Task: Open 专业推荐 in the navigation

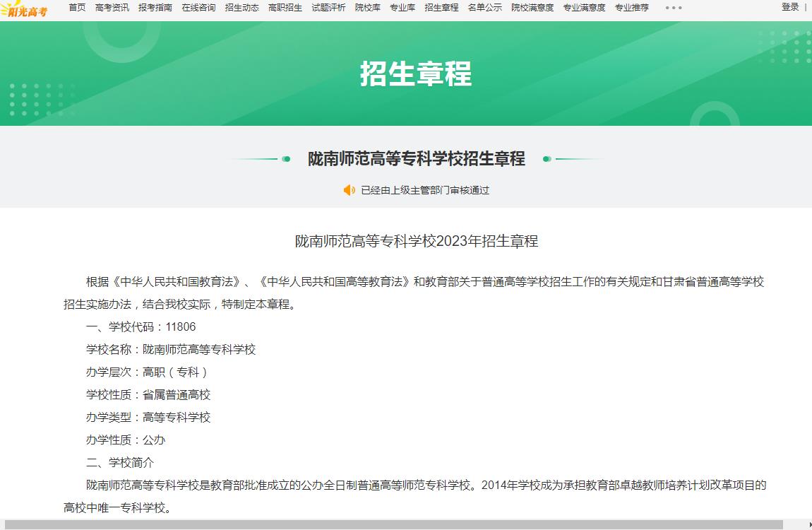Action: click(632, 8)
